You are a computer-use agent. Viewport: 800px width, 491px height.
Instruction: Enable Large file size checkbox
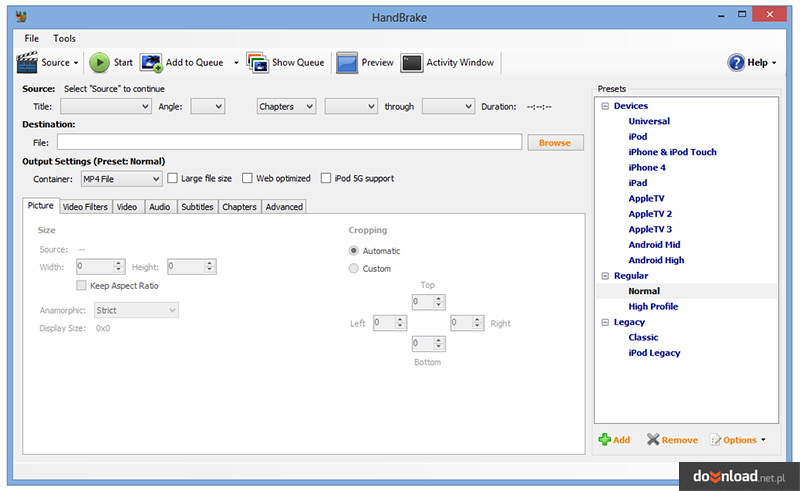pyautogui.click(x=172, y=178)
